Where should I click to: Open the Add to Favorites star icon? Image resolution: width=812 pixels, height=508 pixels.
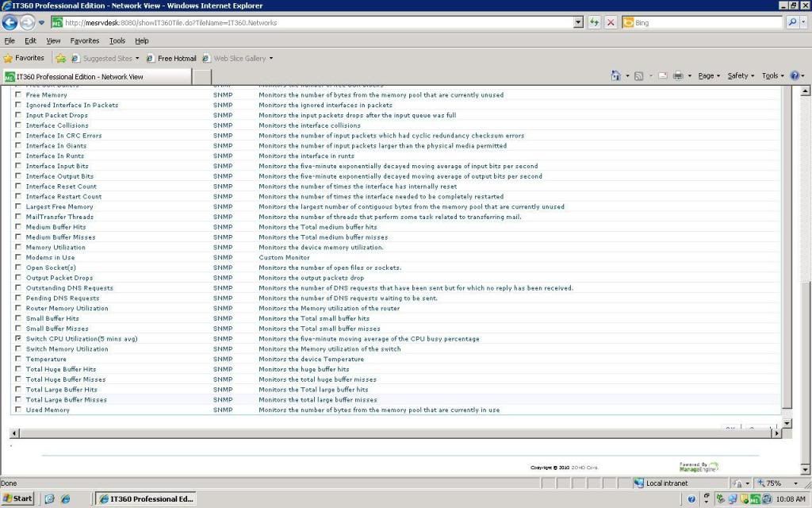(60, 58)
